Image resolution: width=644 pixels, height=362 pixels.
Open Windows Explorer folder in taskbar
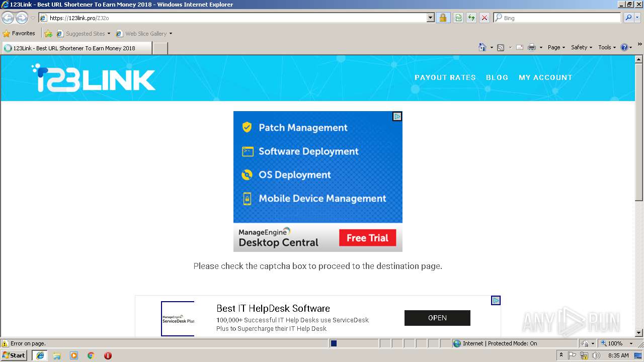[x=57, y=355]
